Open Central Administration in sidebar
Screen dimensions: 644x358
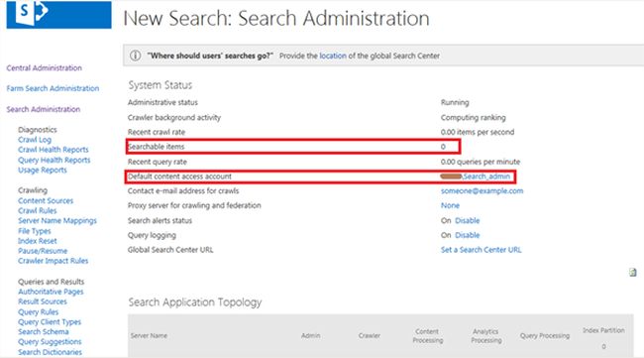[x=44, y=67]
